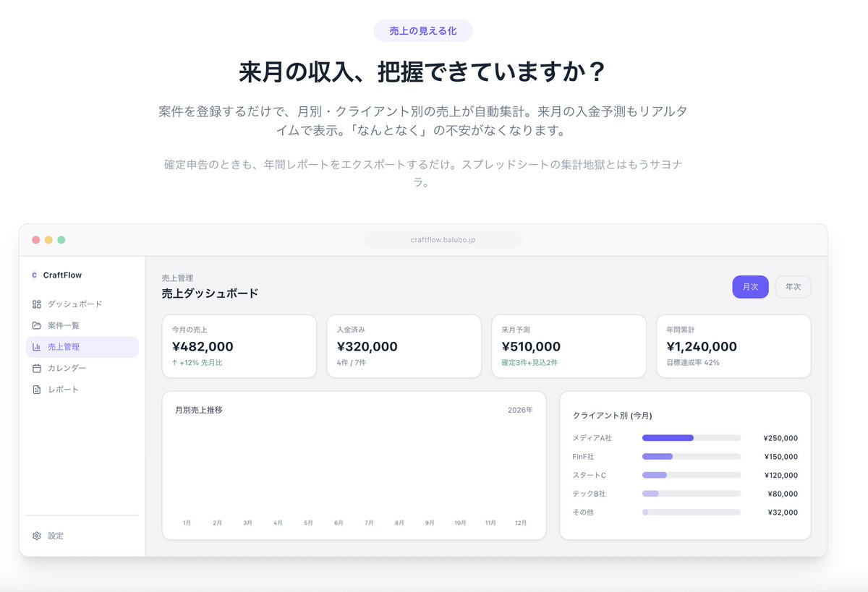Click the ¥120,000 amount
This screenshot has width=868, height=592.
[780, 476]
